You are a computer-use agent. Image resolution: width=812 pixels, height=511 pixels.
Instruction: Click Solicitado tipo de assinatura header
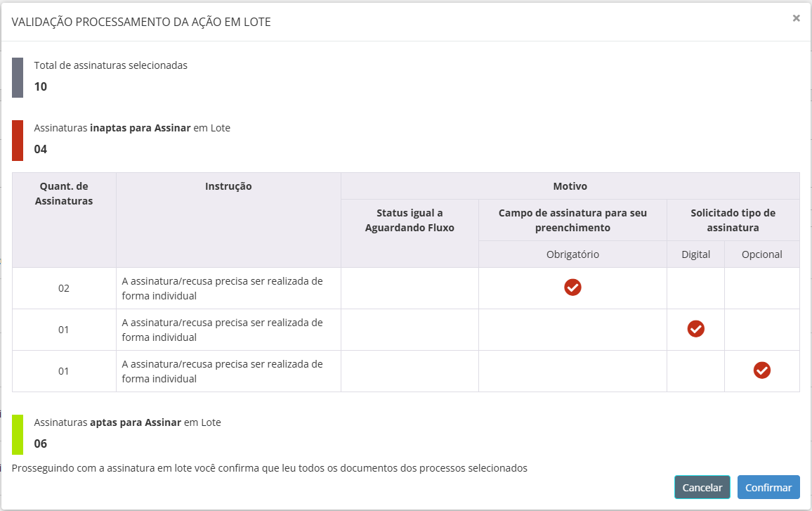pos(733,220)
